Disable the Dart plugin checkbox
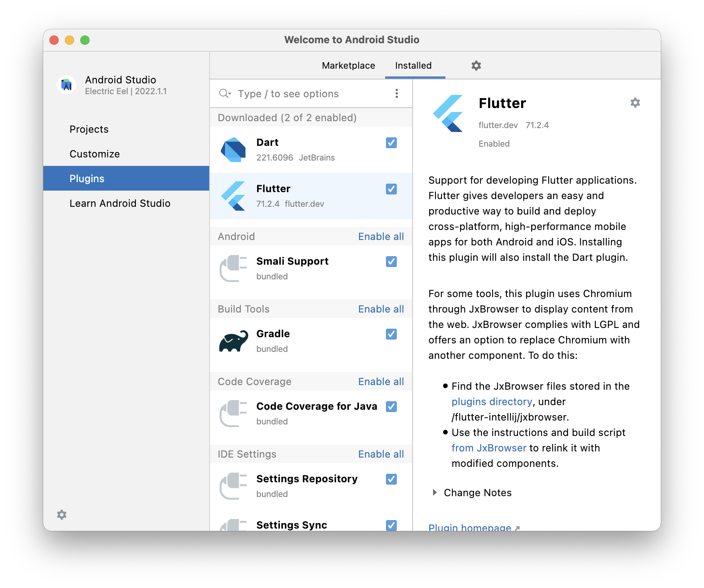The height and width of the screenshot is (588, 704). (x=391, y=143)
